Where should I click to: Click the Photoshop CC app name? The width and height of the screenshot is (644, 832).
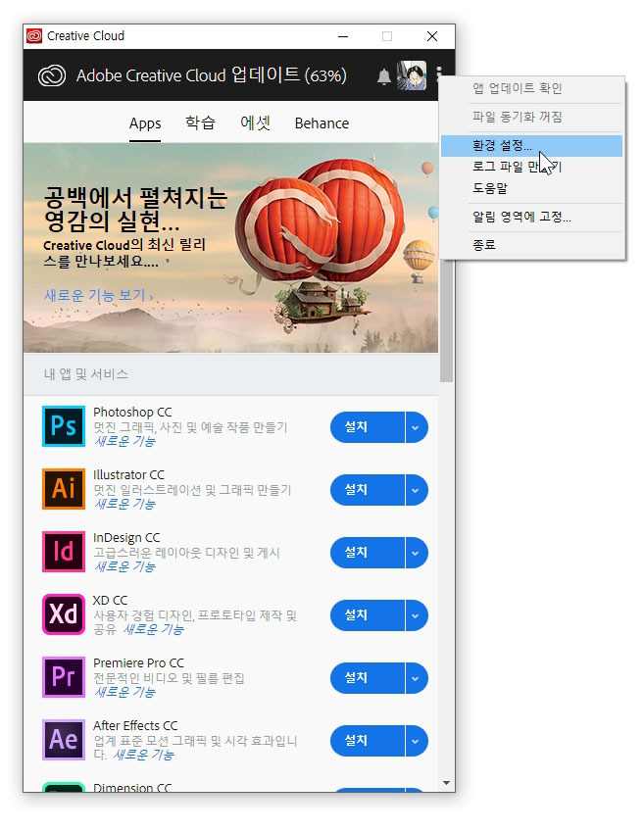click(132, 412)
